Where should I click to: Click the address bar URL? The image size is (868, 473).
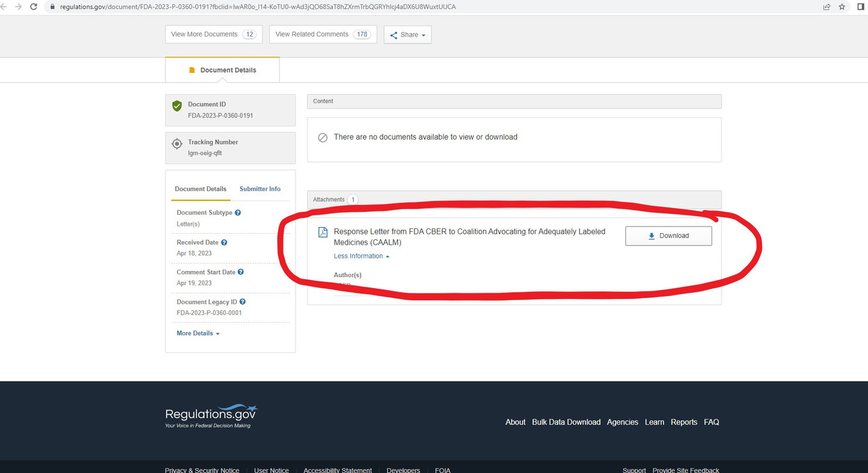(257, 7)
